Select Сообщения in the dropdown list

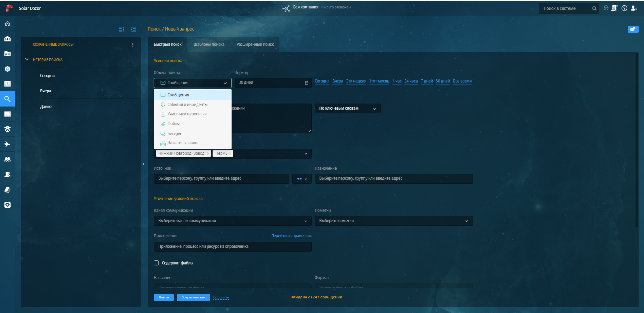pos(193,95)
